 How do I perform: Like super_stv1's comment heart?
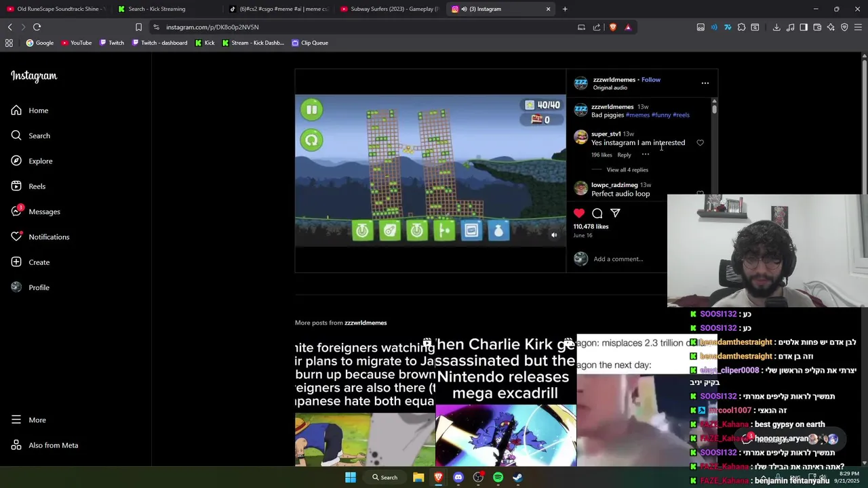click(701, 143)
